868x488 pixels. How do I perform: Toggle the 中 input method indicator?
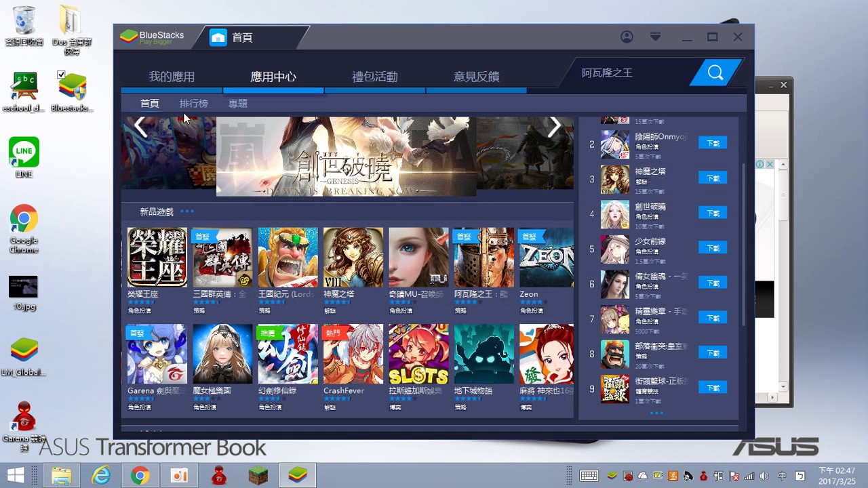(782, 476)
